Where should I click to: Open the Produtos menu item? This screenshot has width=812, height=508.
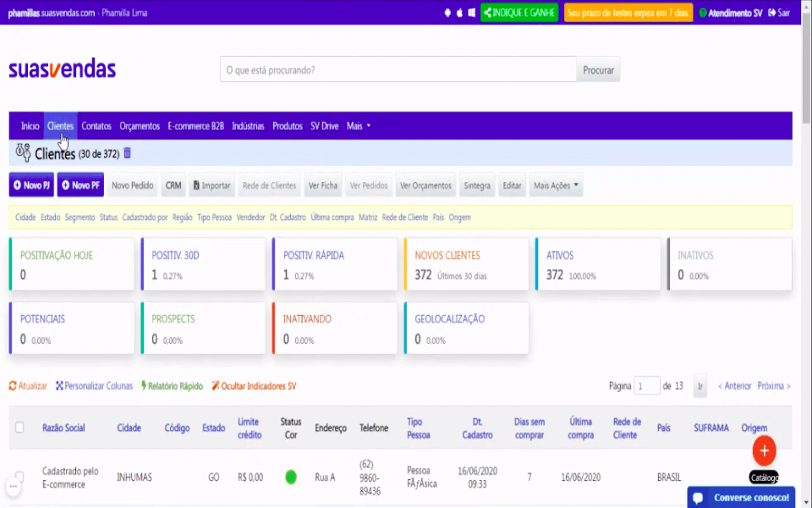click(x=288, y=126)
